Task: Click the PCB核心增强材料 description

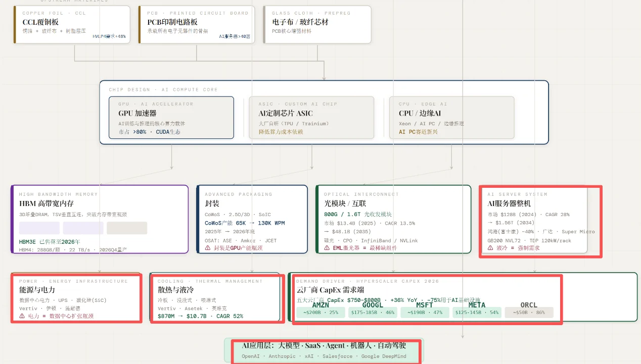Action: (292, 31)
